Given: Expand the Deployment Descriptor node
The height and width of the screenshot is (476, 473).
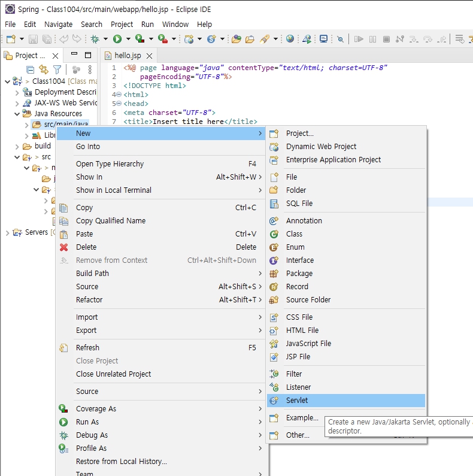Looking at the screenshot, I should pyautogui.click(x=17, y=92).
